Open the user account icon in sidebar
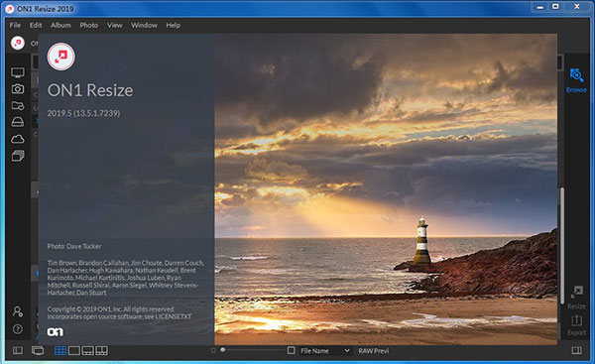595x364 pixels. pos(18,311)
